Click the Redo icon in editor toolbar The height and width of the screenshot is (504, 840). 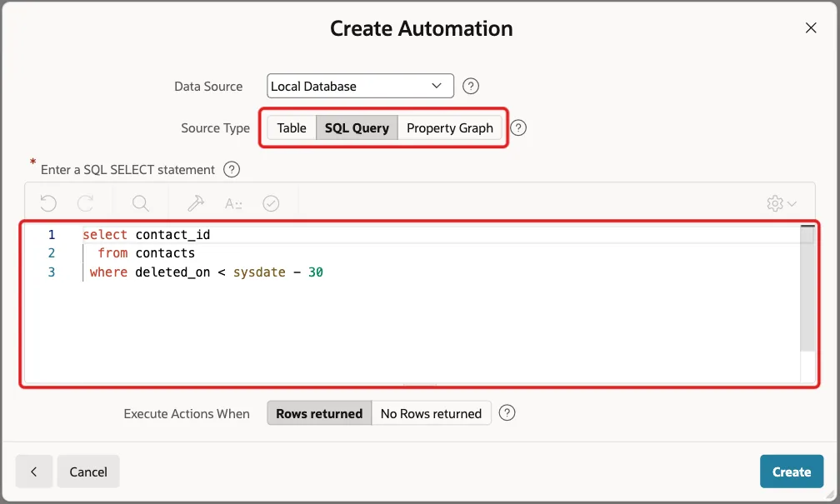point(86,203)
